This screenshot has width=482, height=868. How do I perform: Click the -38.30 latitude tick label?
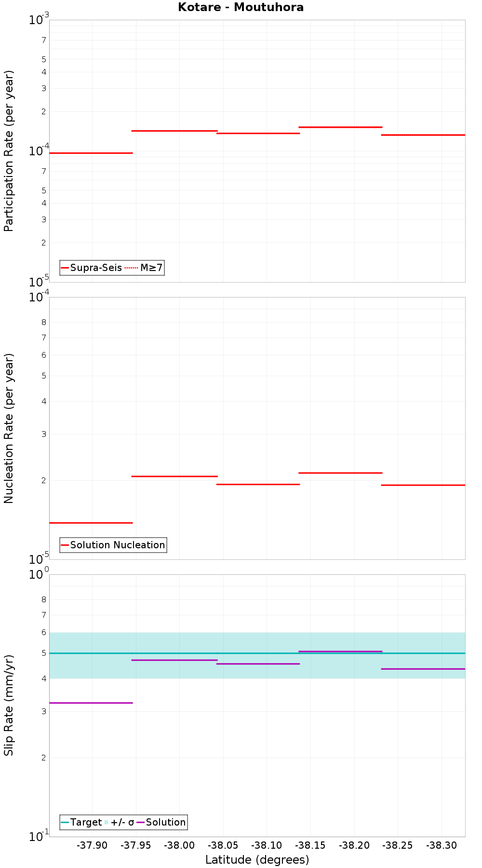(x=442, y=845)
